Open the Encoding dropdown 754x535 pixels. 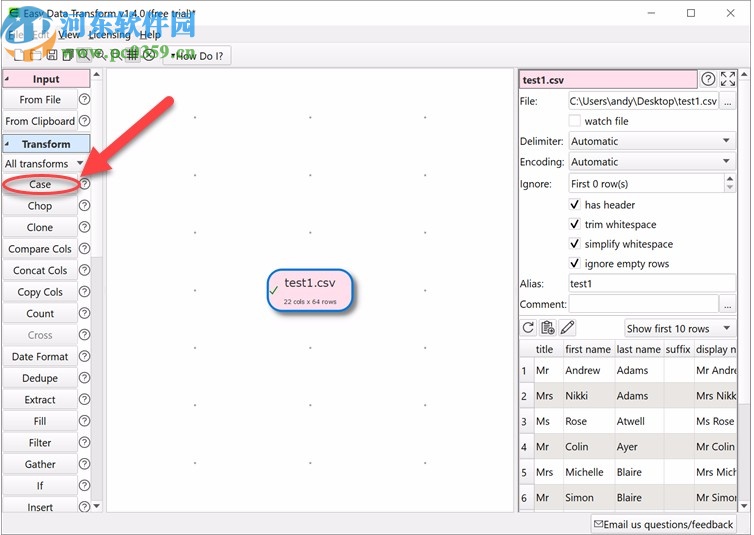click(652, 162)
